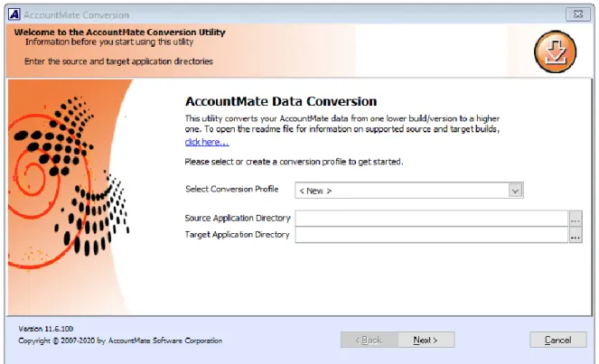Click the 'Select Conversion Profile' label
599x364 pixels.
click(232, 189)
